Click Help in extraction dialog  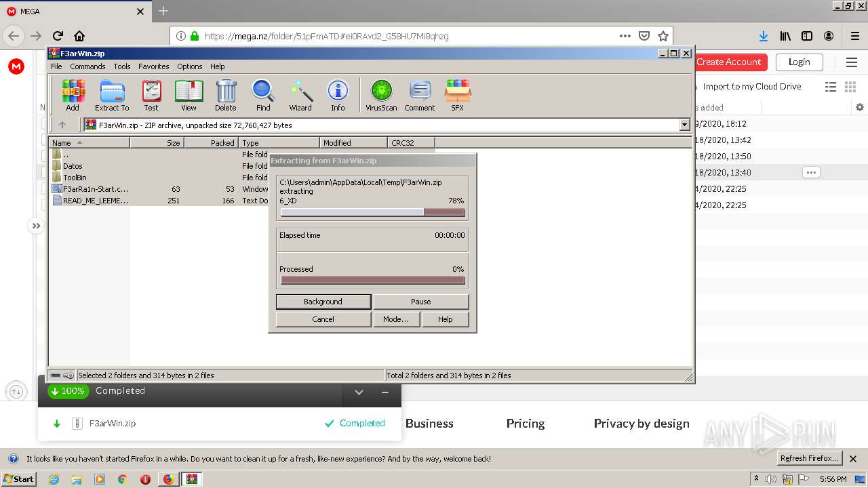click(445, 319)
